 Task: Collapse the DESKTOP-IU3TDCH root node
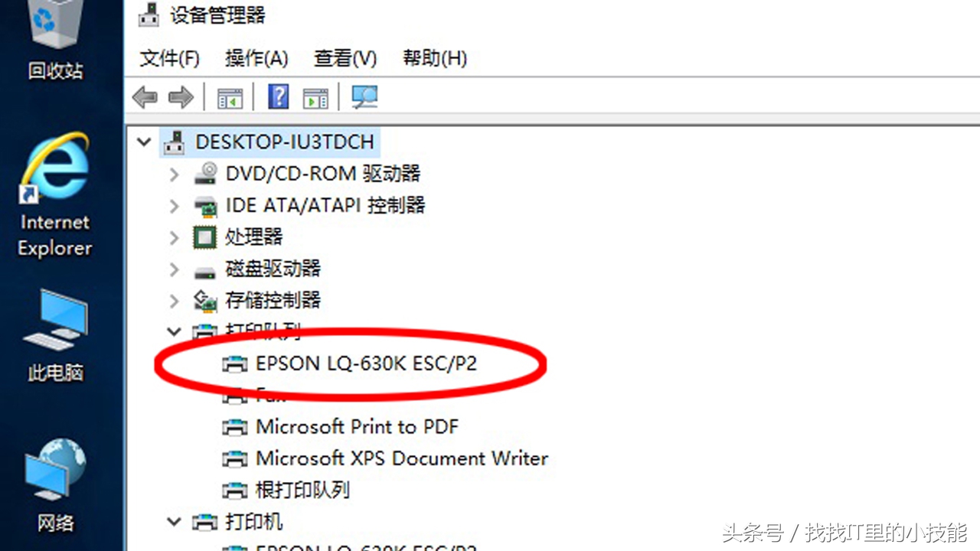tap(143, 142)
